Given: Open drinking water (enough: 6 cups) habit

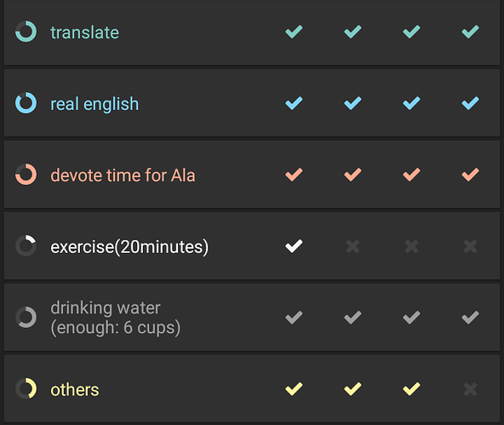Looking at the screenshot, I should [116, 318].
